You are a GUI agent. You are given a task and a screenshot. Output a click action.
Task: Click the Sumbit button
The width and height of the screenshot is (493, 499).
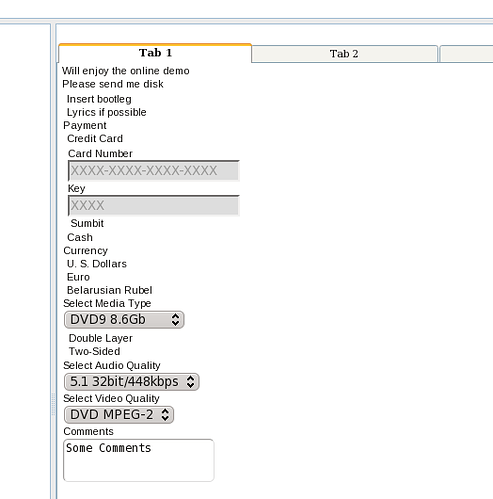[x=87, y=223]
